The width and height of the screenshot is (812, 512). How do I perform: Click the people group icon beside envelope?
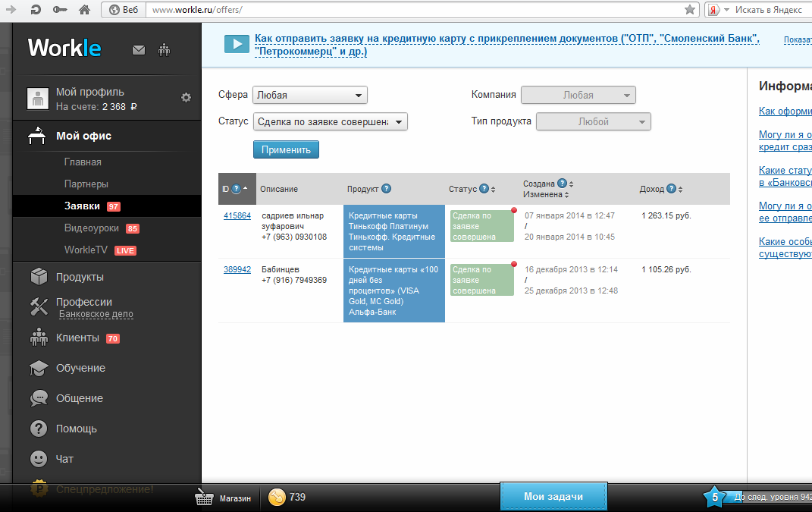[x=165, y=50]
